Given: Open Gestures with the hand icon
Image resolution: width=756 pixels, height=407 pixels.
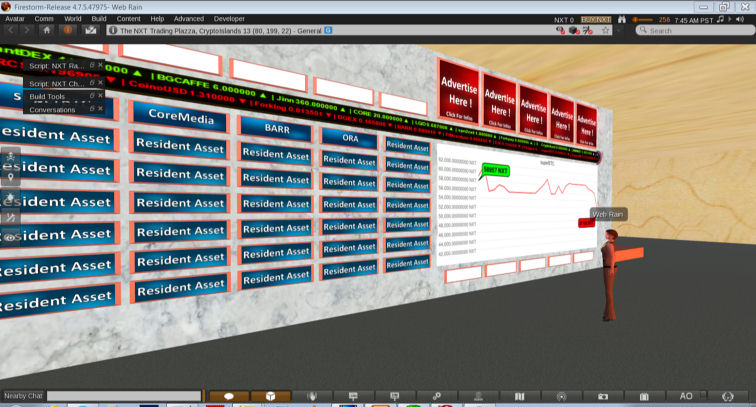Looking at the screenshot, I should [312, 396].
